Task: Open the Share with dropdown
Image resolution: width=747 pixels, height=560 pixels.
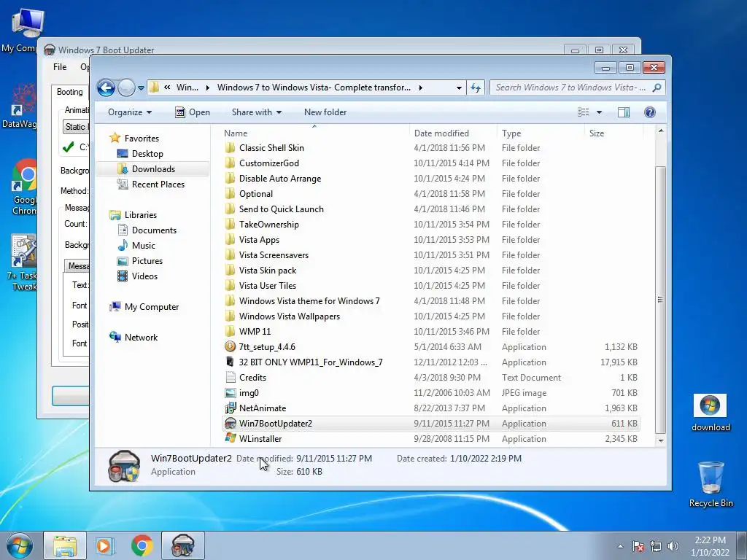Action: click(x=256, y=112)
